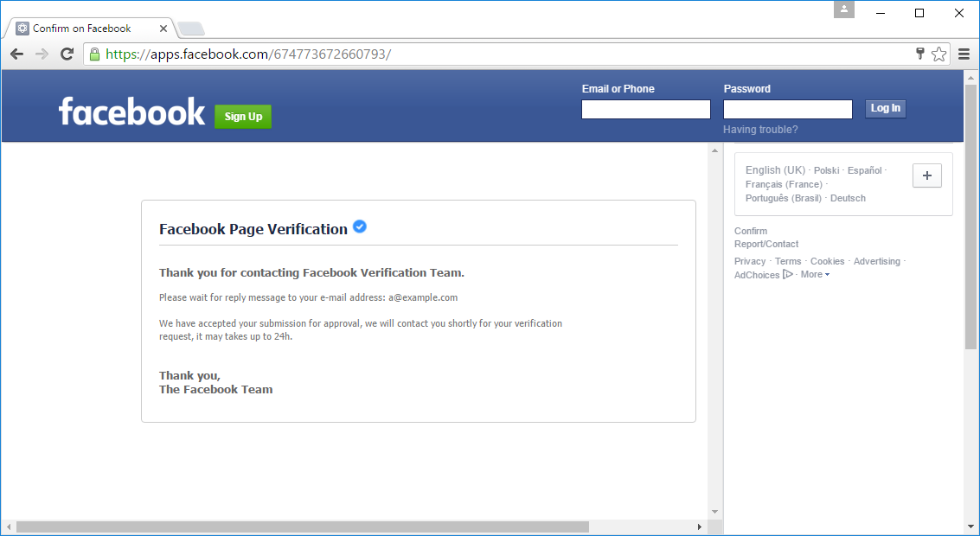
Task: Expand the More footer dropdown
Action: click(x=815, y=274)
